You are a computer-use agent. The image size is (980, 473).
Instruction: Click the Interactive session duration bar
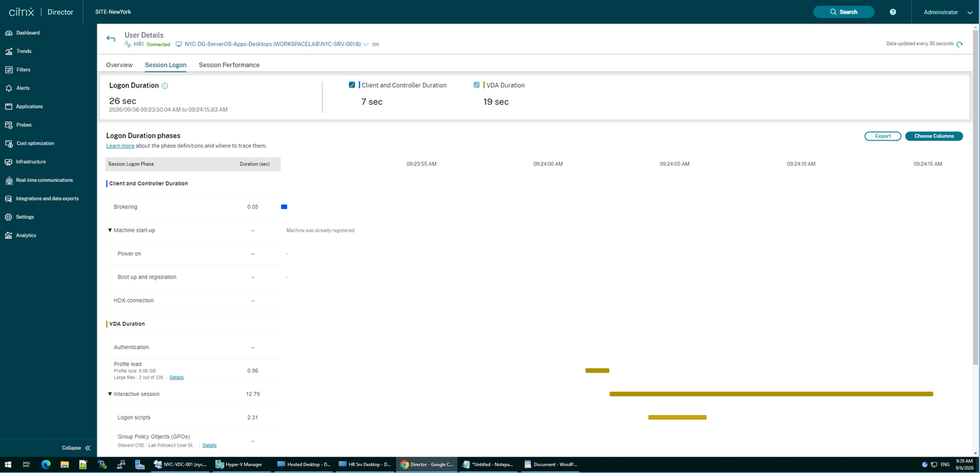771,394
